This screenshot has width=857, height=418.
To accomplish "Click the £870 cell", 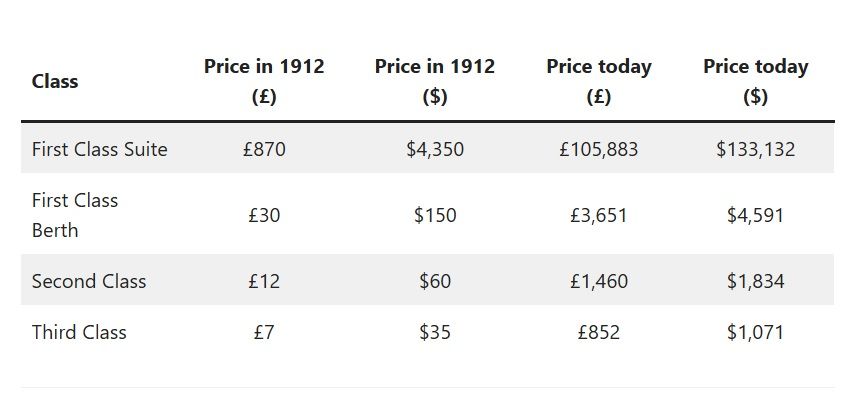I will (264, 149).
